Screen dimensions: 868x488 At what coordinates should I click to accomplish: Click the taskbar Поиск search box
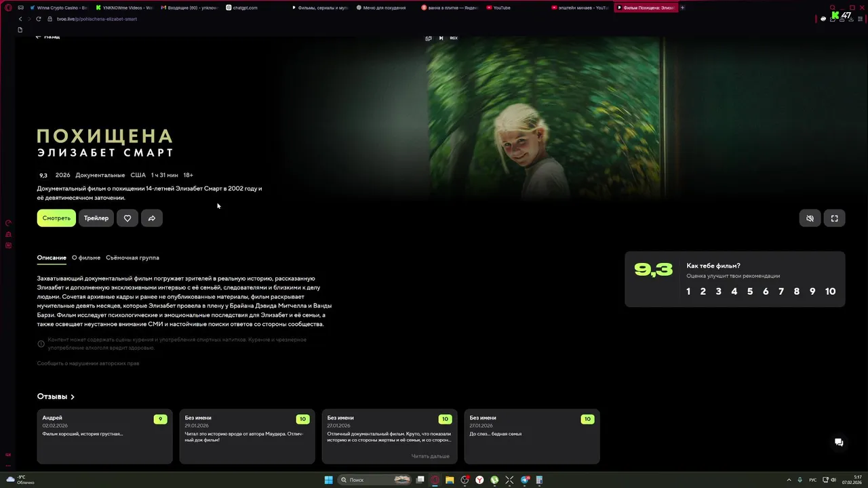point(375,480)
